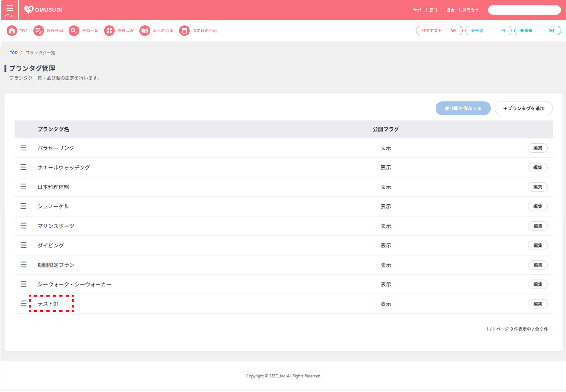Viewport: 566px width, 392px height.
Task: Grab drag handle for ホエールウォッチング row
Action: tap(23, 167)
